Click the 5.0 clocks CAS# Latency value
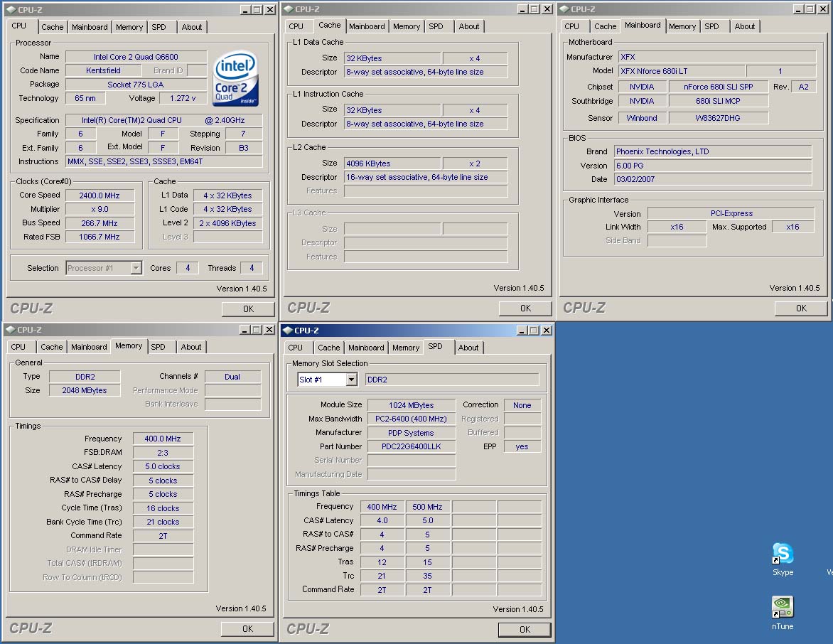Viewport: 833px width, 644px height. click(x=163, y=466)
